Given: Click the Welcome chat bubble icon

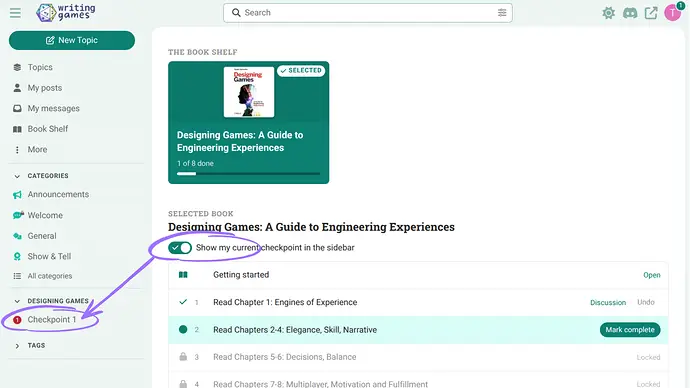Looking at the screenshot, I should tap(18, 215).
